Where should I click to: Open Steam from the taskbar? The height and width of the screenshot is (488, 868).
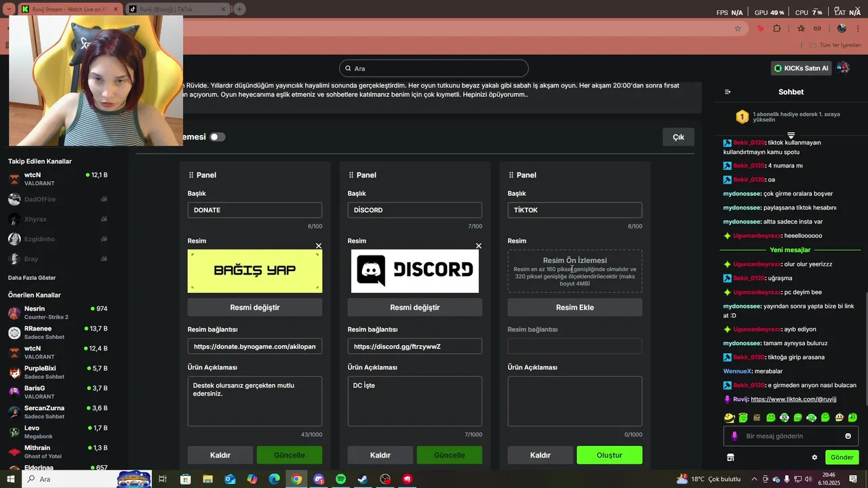coord(363,479)
